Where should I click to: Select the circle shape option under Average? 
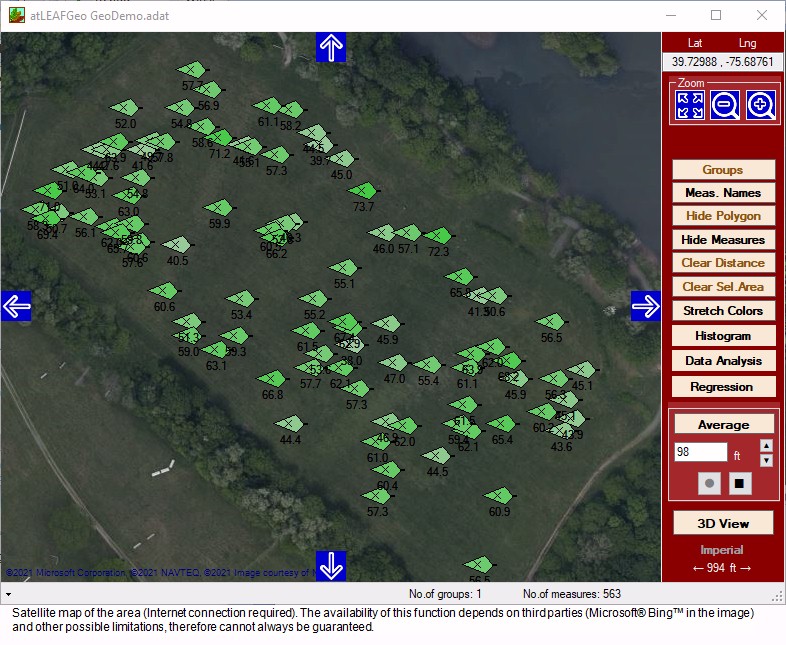(x=709, y=484)
